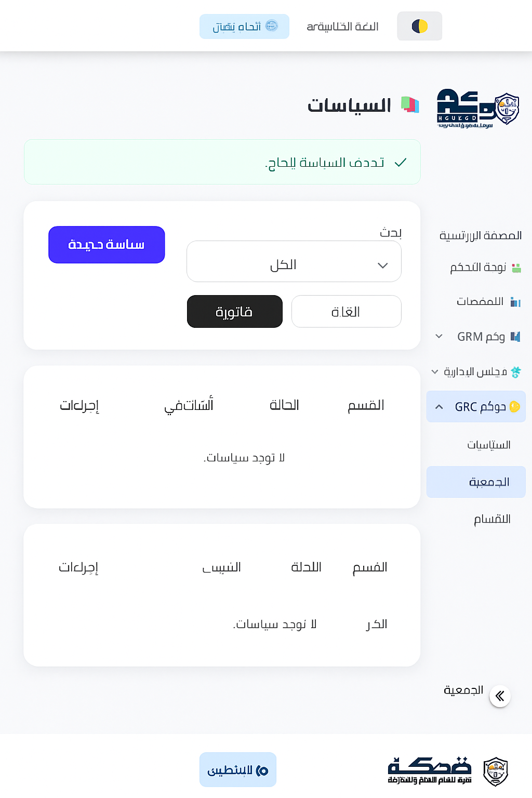This screenshot has height=798, width=532.
Task: Click the circular back arrow near الجمعية
Action: [x=500, y=696]
